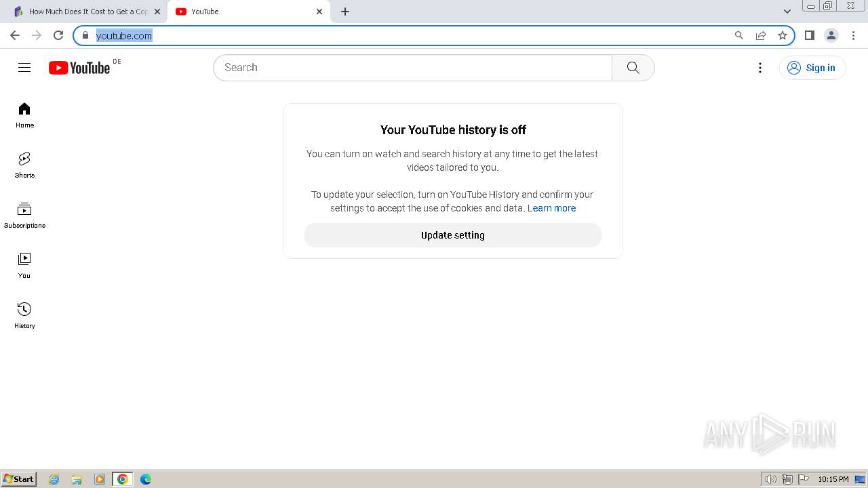868x488 pixels.
Task: Close the How Much Does It Cost tab
Action: pyautogui.click(x=157, y=12)
